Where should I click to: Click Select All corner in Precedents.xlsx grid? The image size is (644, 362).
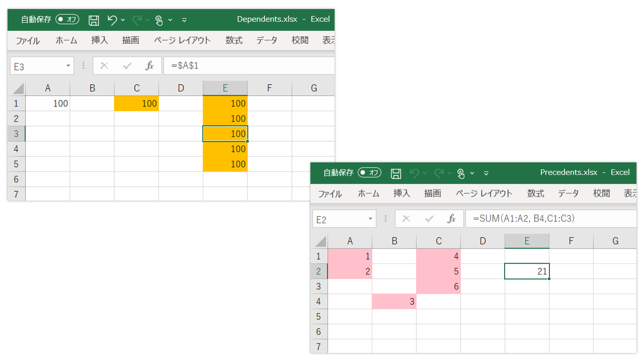(320, 241)
